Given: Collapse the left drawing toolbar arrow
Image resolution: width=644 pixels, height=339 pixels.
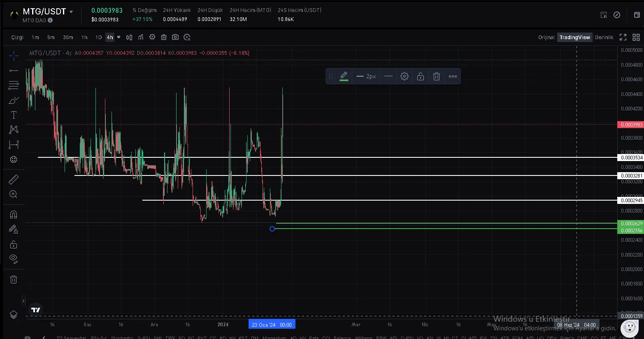Looking at the screenshot, I should click(x=23, y=301).
